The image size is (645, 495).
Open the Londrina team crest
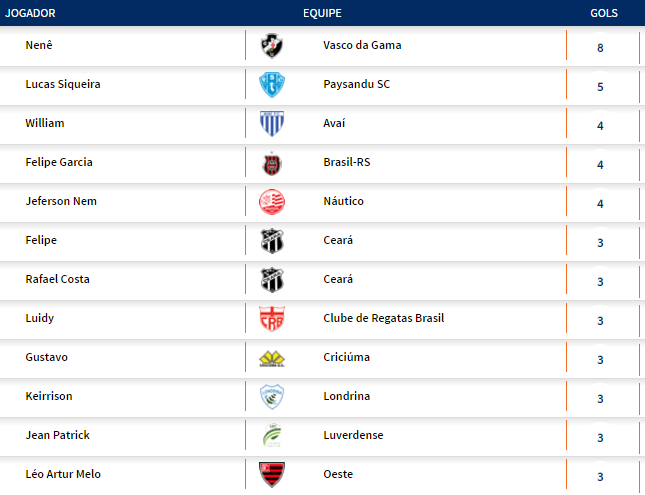[x=271, y=396]
